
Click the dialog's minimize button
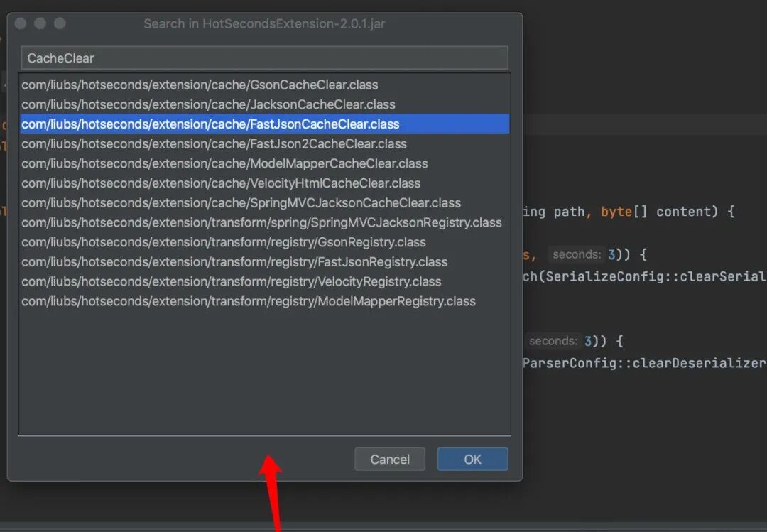[40, 23]
